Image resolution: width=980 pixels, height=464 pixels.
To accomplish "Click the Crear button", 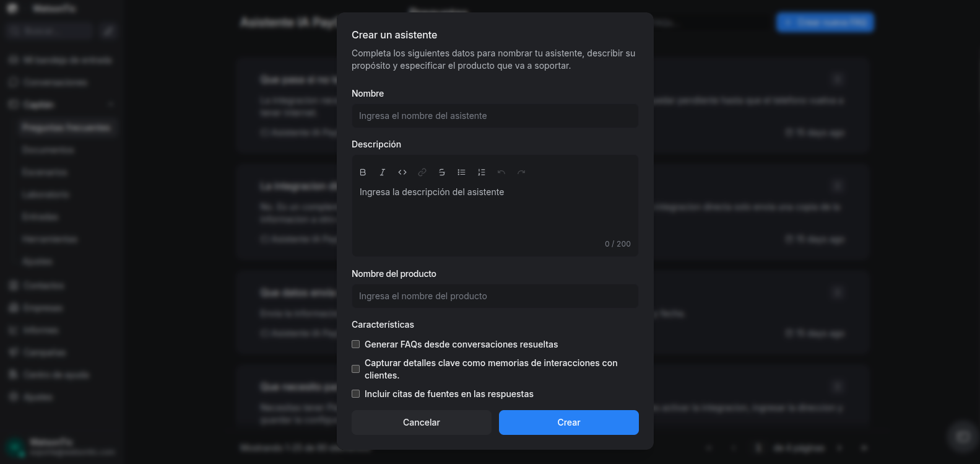I will point(569,422).
